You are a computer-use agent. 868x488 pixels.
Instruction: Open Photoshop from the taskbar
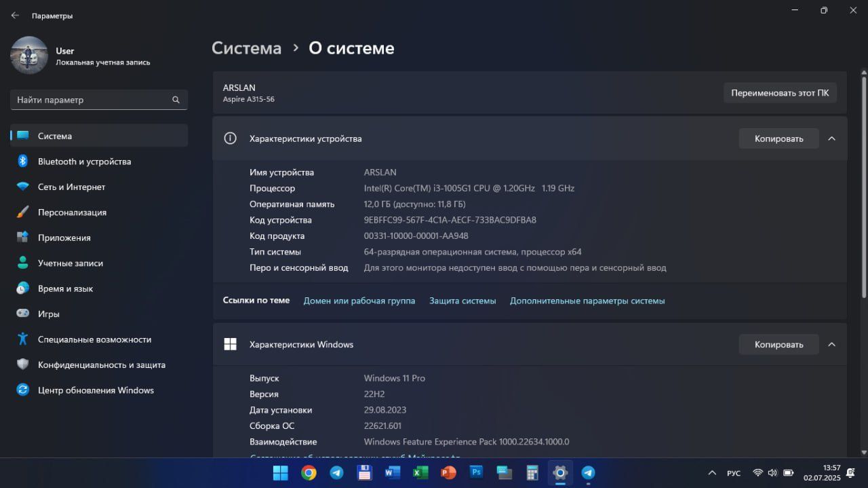coord(476,472)
